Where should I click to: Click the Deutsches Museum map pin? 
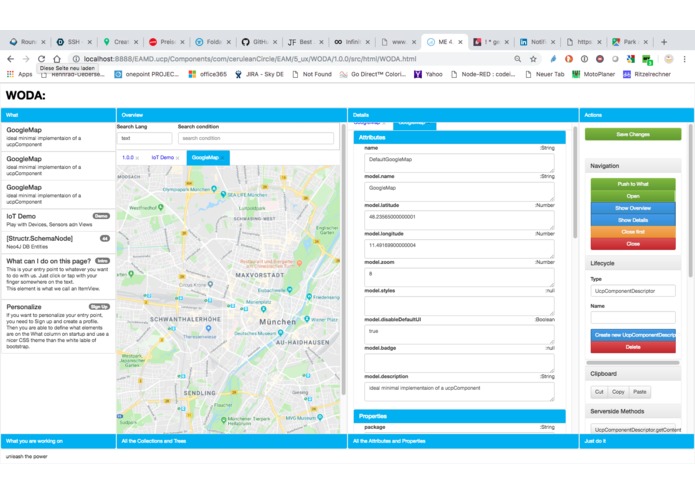point(280,333)
